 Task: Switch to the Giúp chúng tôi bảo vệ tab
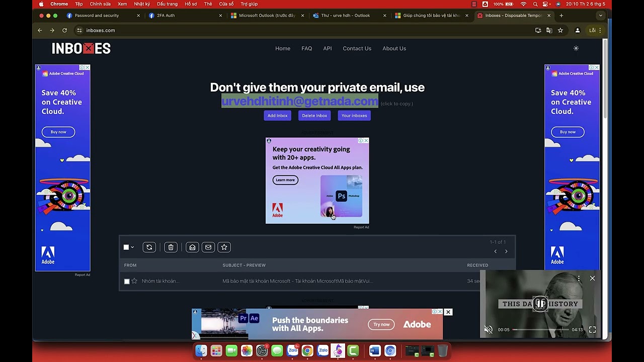(x=431, y=16)
